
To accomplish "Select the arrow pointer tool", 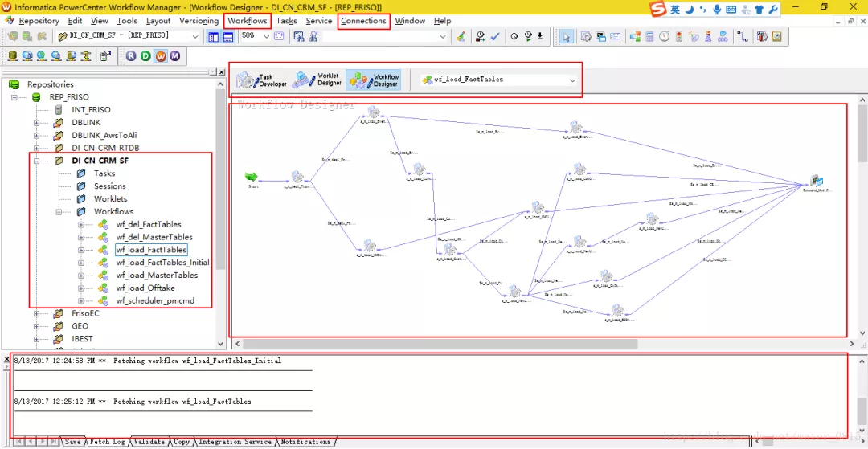I will (567, 36).
